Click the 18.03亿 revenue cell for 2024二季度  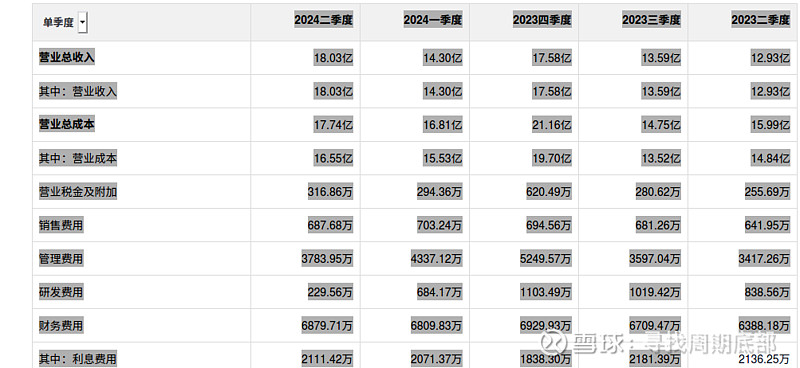333,58
